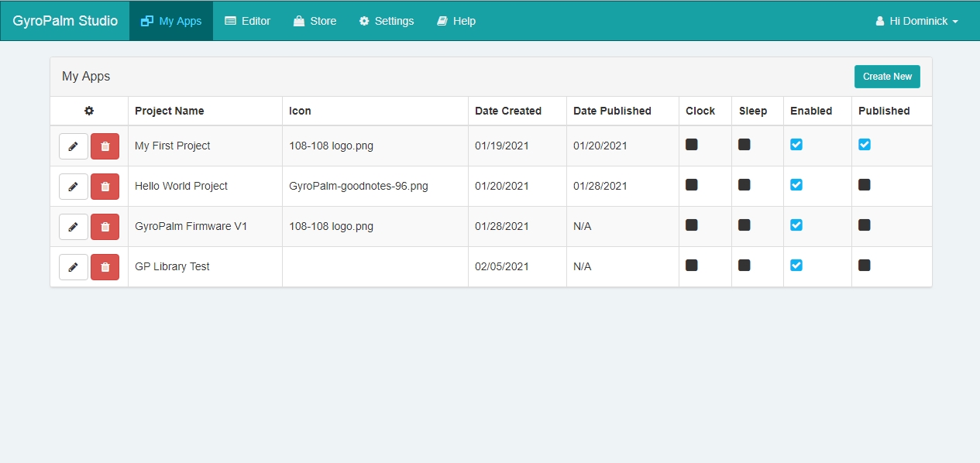Check Published for GP Library Test
The height and width of the screenshot is (463, 980).
(x=865, y=265)
